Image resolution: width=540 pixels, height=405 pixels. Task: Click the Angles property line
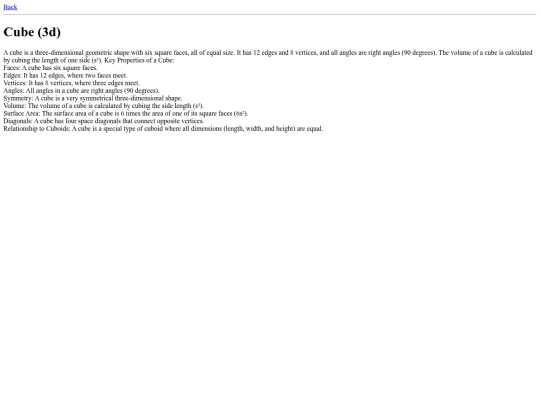click(81, 91)
